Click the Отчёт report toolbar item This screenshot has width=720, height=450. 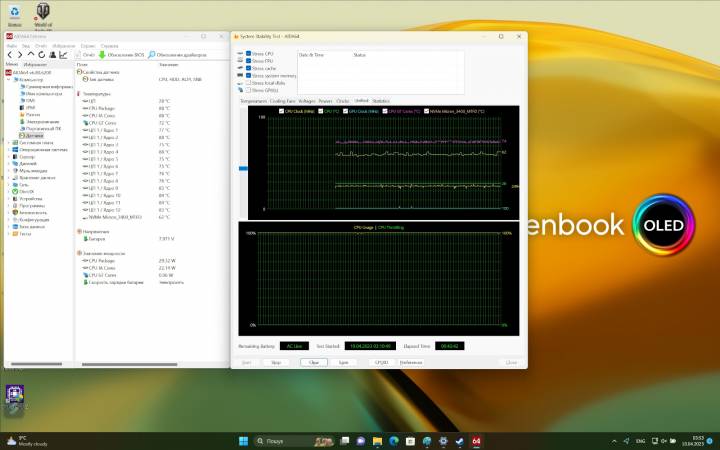[x=85, y=55]
